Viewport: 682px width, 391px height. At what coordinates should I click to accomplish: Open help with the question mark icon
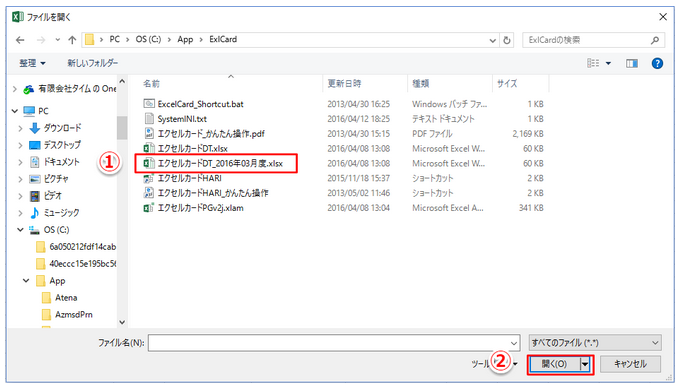(x=657, y=63)
